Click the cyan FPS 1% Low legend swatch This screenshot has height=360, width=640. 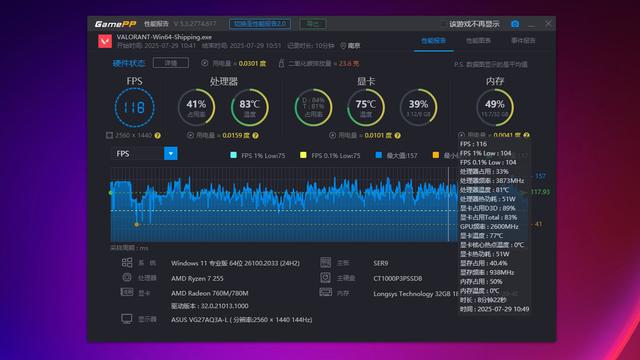tap(233, 155)
